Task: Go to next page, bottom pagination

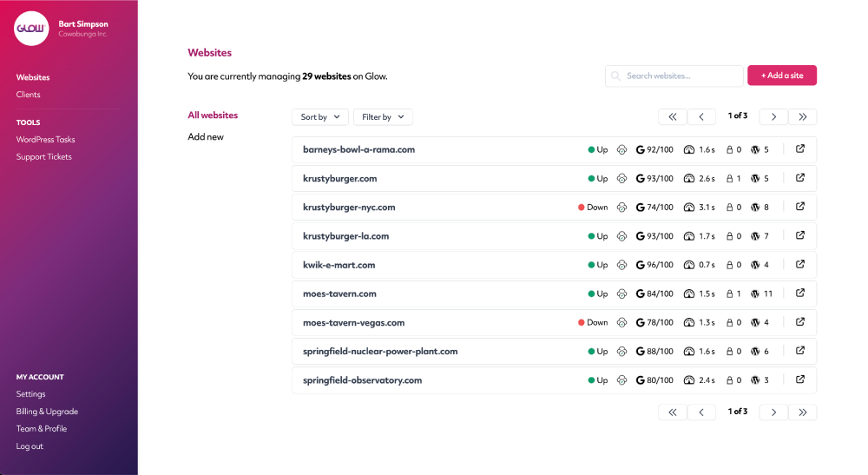Action: pyautogui.click(x=774, y=412)
